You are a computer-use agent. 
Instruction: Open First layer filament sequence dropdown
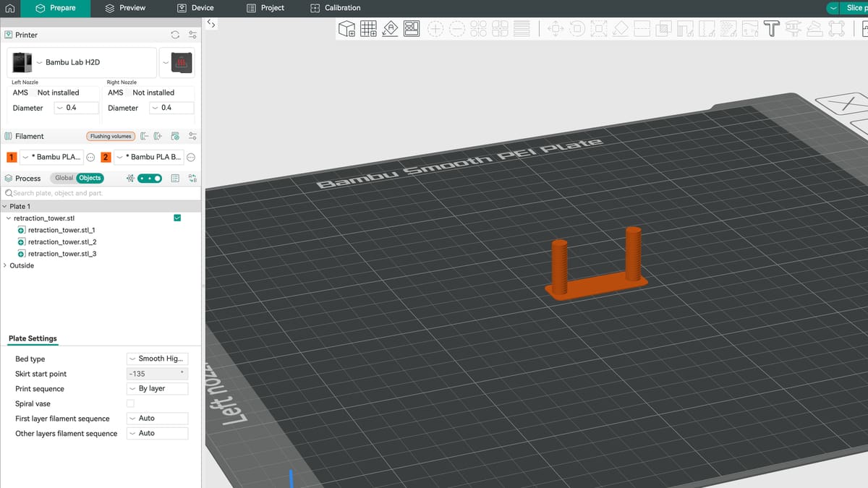tap(157, 418)
